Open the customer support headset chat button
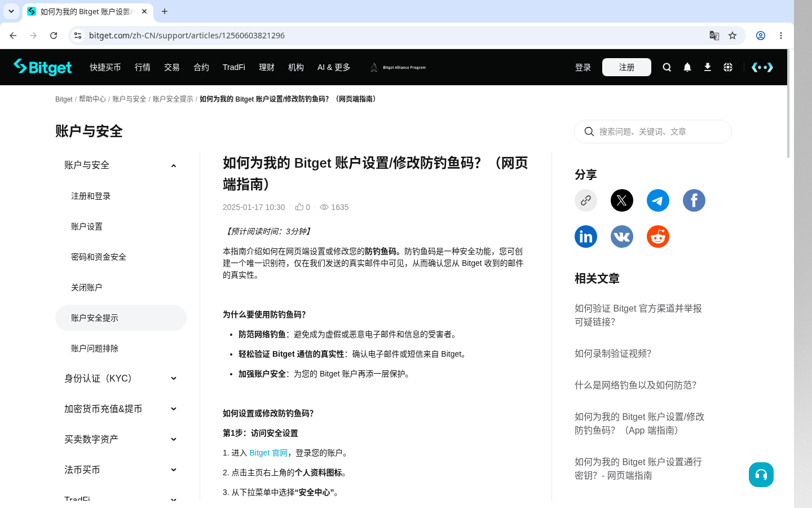 point(761,475)
